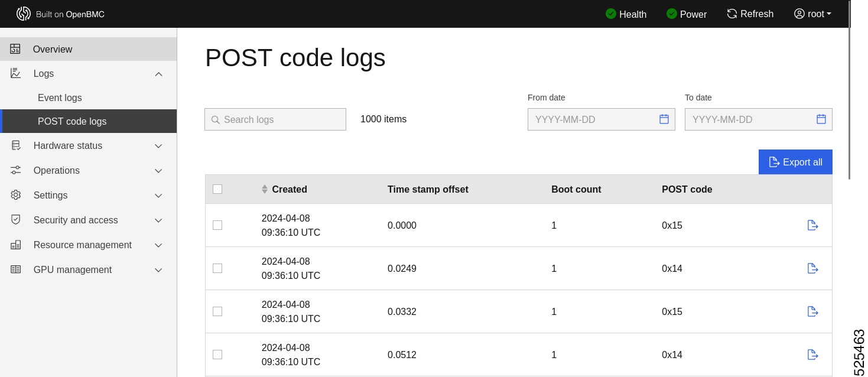This screenshot has height=377, width=868.
Task: Check the row with offset 0.0000
Action: [217, 225]
